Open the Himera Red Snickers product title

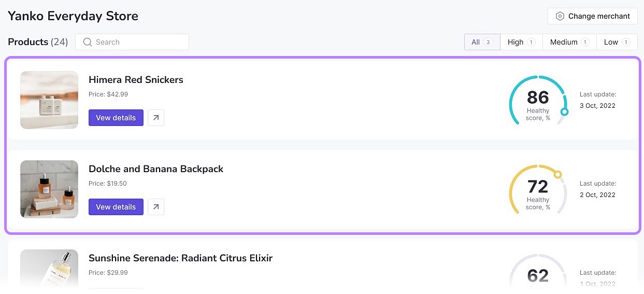[136, 80]
